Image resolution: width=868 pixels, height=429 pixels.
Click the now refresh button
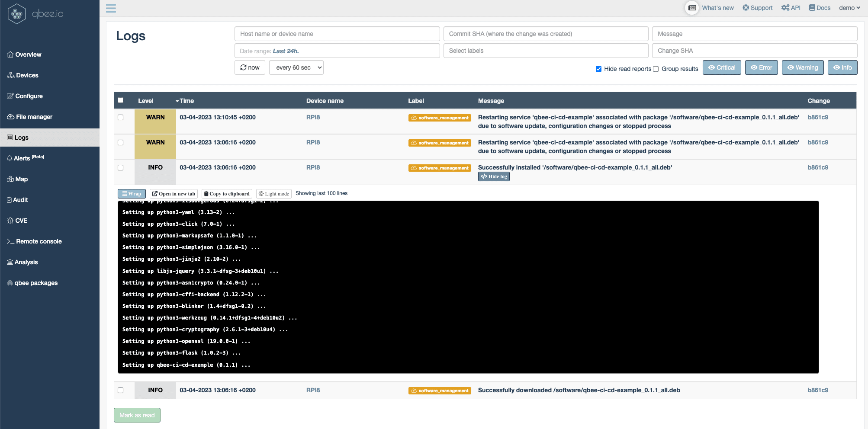point(250,67)
